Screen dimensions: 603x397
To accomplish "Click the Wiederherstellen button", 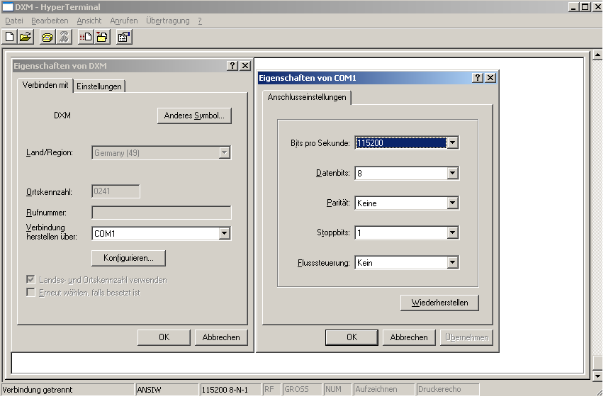I will click(x=440, y=303).
